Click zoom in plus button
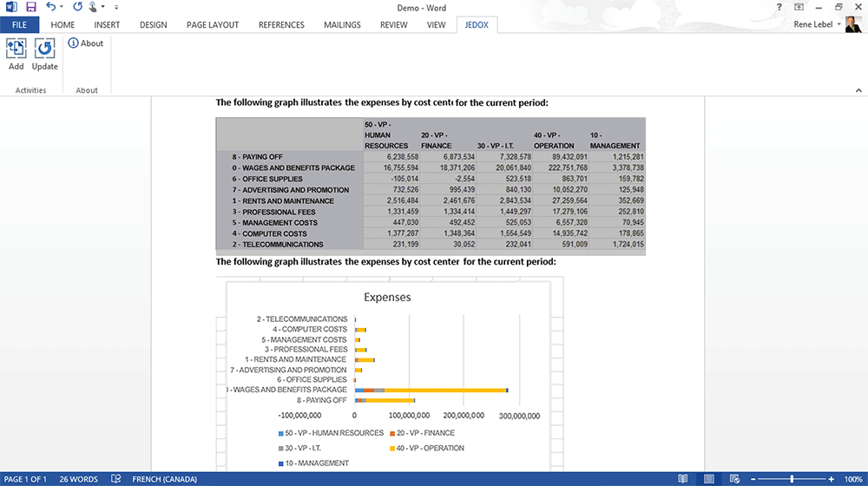Viewport: 868px width, 486px height. click(x=831, y=479)
